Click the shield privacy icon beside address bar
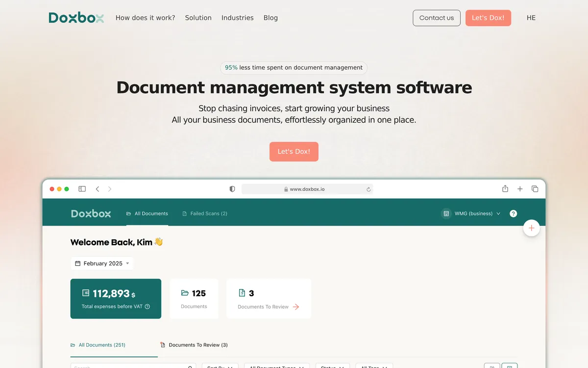This screenshot has width=588, height=368. [232, 189]
